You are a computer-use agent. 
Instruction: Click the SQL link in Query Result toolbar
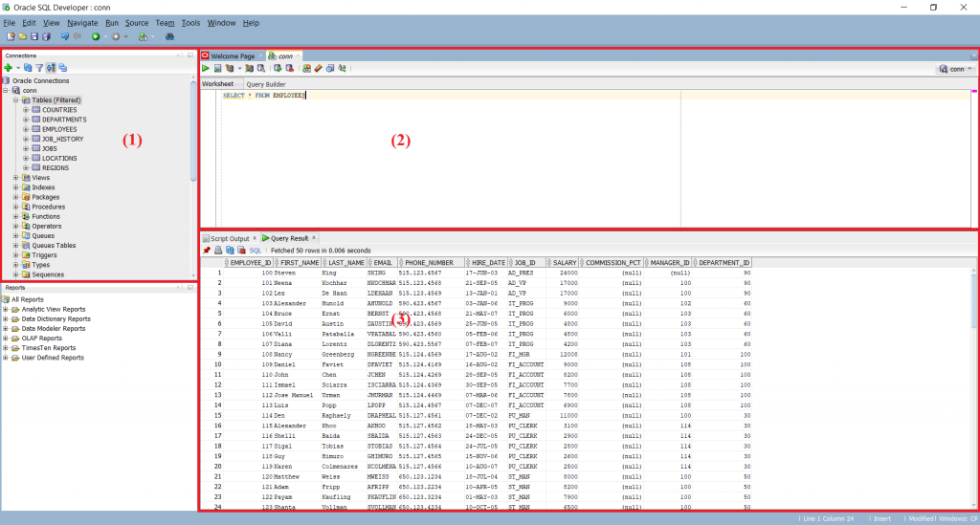256,250
